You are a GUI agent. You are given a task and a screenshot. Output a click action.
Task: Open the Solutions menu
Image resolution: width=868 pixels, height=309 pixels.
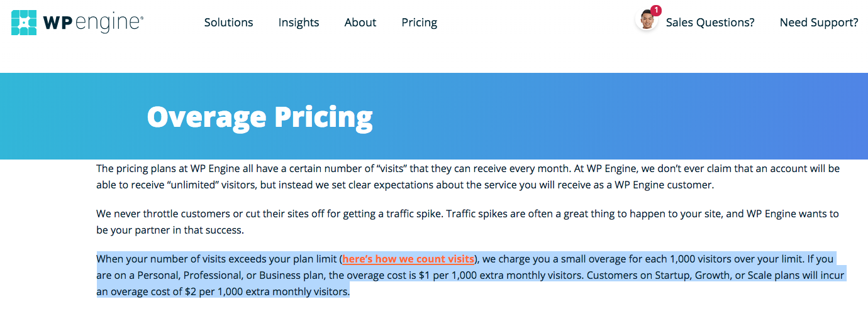point(228,23)
